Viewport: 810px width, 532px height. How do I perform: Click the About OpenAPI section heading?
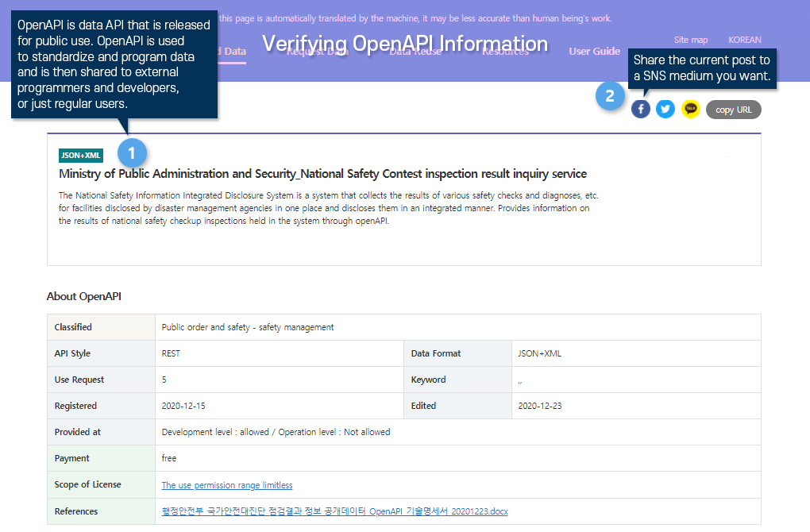pos(84,297)
